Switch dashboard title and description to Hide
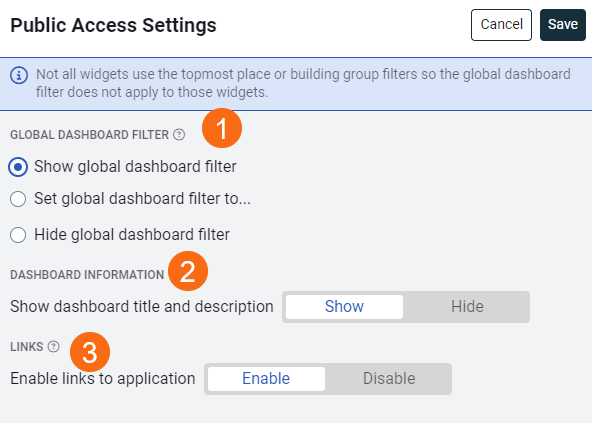 click(467, 307)
